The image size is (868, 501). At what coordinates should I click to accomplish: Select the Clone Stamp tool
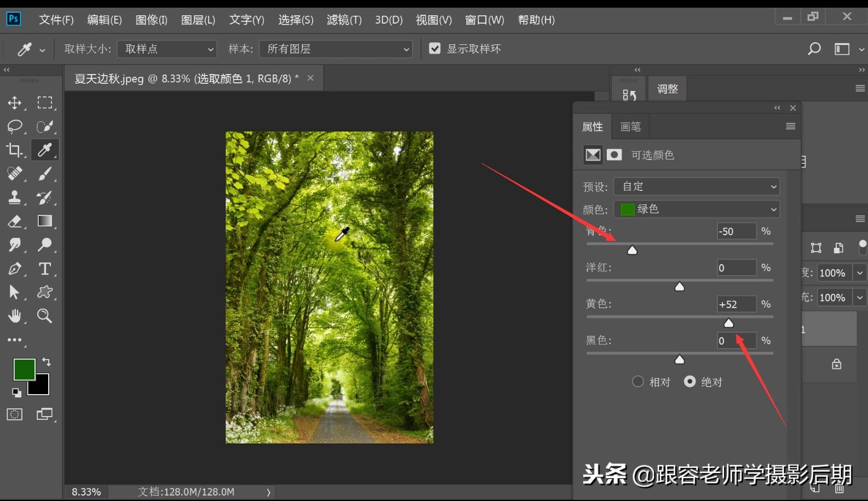pyautogui.click(x=15, y=197)
